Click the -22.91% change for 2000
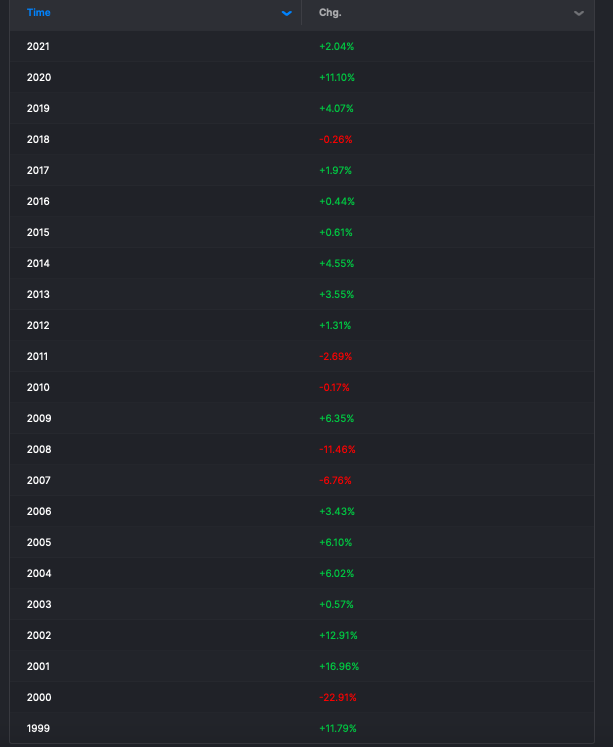Viewport: 613px width, 747px height. pos(338,697)
